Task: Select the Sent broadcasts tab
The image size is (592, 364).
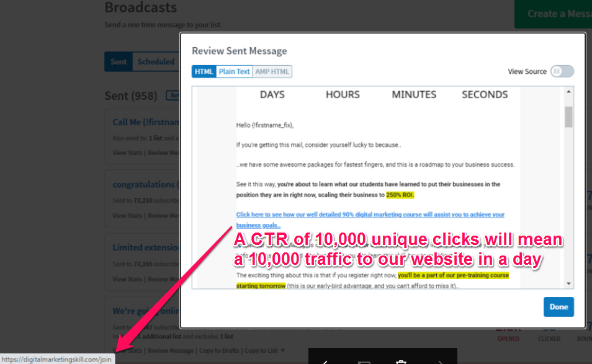Action: tap(119, 62)
